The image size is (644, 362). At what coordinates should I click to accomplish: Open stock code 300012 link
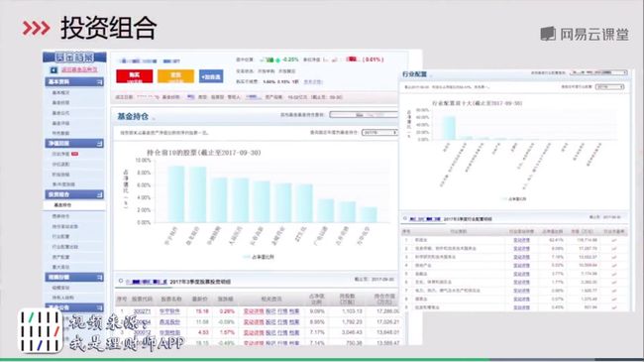coord(142,332)
